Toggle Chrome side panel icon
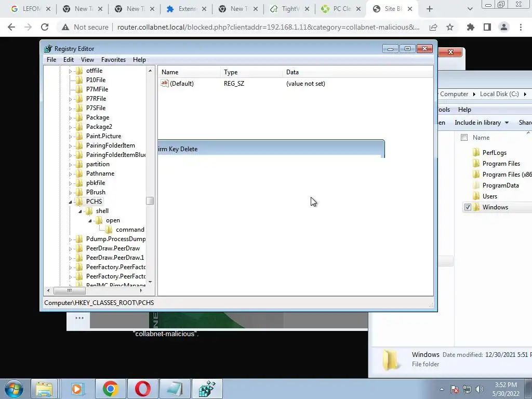532x399 pixels. pyautogui.click(x=487, y=27)
